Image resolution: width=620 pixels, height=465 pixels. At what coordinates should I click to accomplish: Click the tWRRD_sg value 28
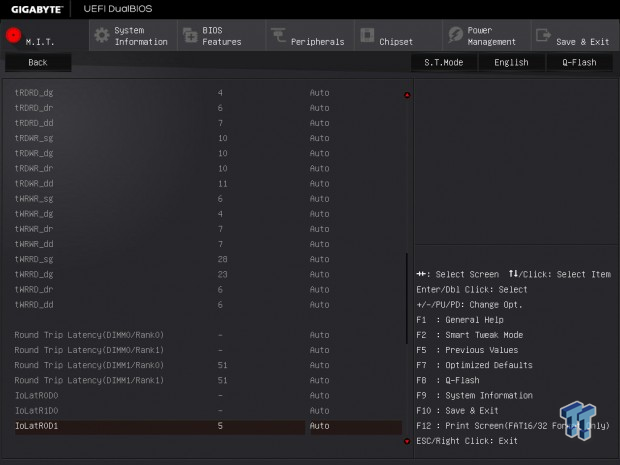click(222, 259)
